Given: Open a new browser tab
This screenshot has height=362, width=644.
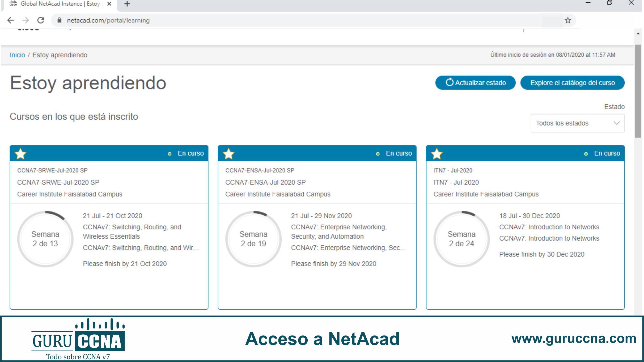Looking at the screenshot, I should (x=127, y=4).
